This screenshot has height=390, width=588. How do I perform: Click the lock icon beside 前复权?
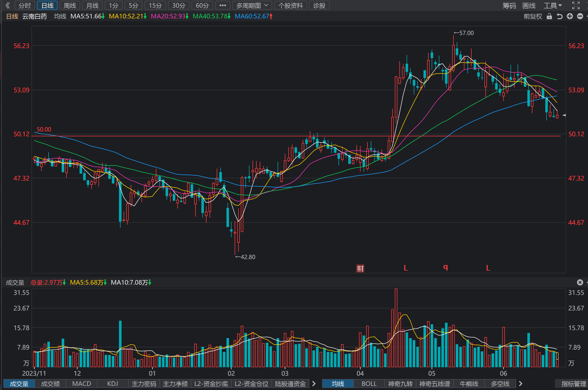pos(549,16)
